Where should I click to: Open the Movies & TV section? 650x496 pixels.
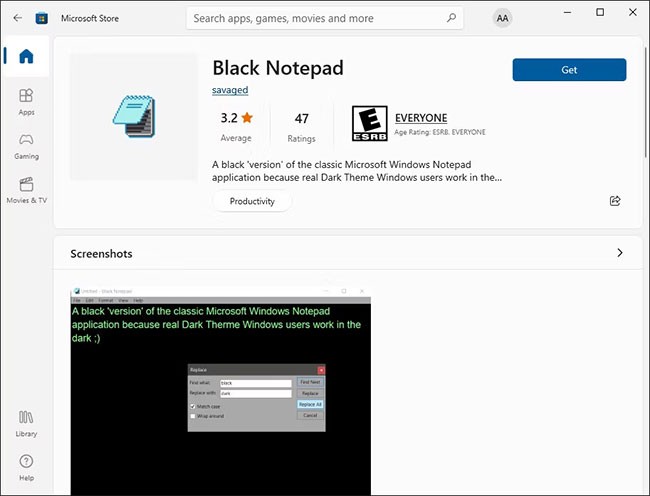pyautogui.click(x=26, y=189)
